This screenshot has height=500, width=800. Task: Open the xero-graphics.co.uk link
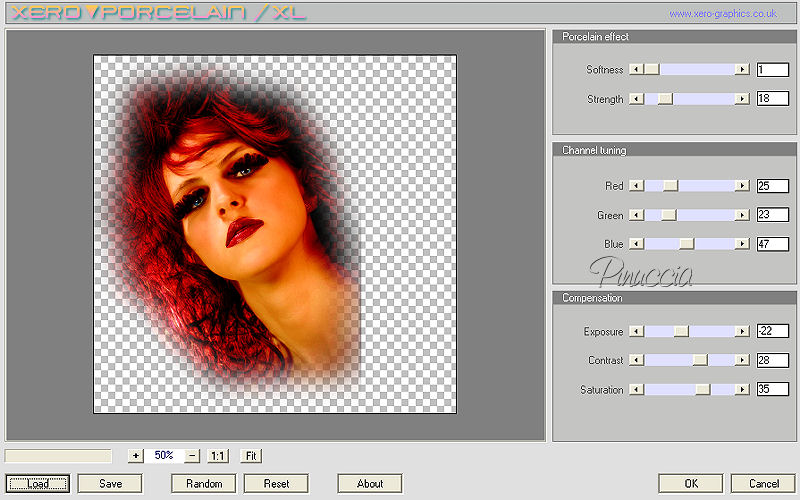click(x=722, y=14)
